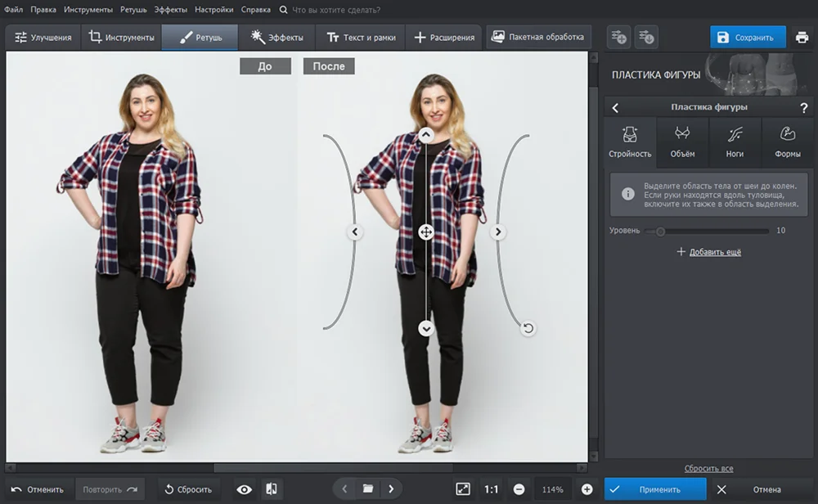This screenshot has width=818, height=504.
Task: Open the Файл menu
Action: pos(14,9)
